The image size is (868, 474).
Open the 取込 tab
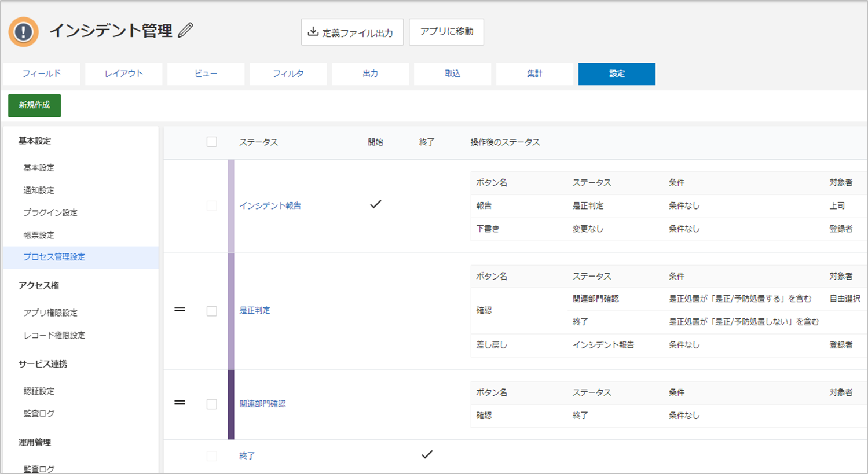pyautogui.click(x=452, y=74)
